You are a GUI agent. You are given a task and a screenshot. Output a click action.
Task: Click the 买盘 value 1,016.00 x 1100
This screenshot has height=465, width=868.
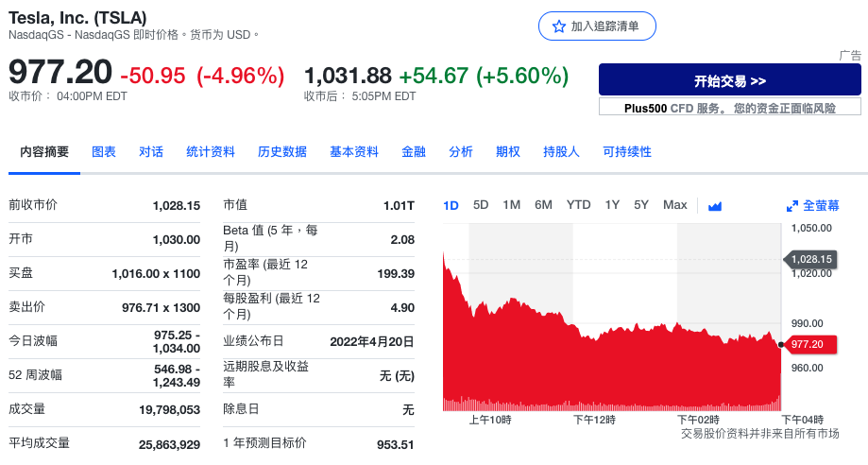pyautogui.click(x=156, y=274)
